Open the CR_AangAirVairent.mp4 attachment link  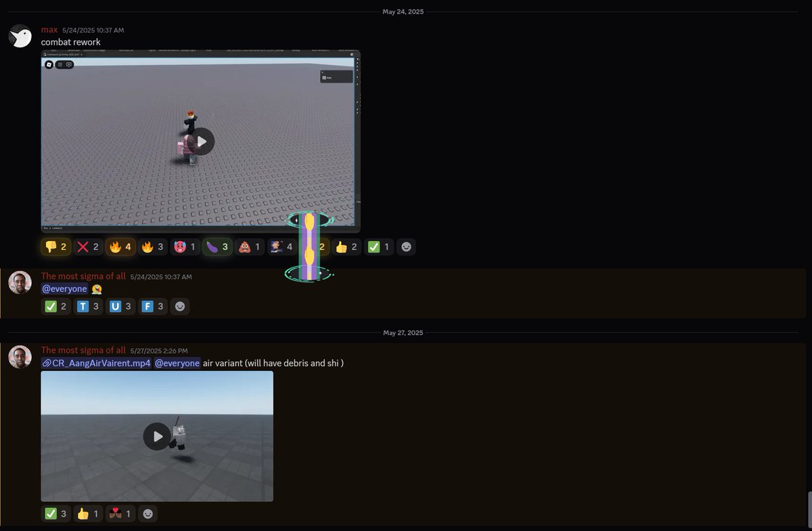(x=96, y=363)
